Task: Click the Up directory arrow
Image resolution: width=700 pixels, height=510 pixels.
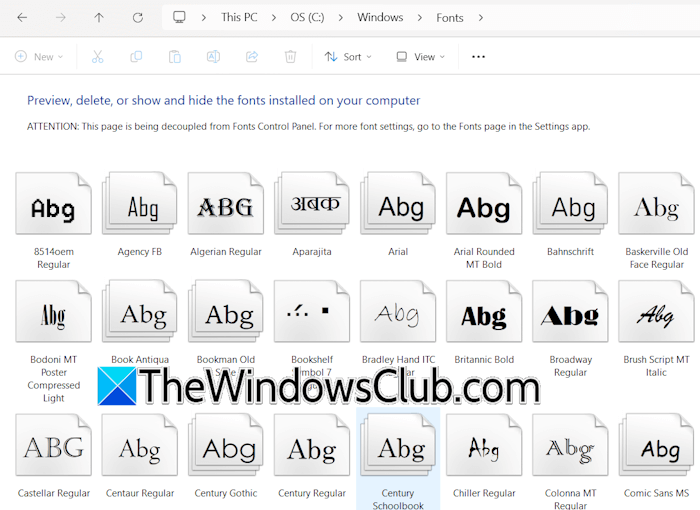Action: tap(98, 18)
